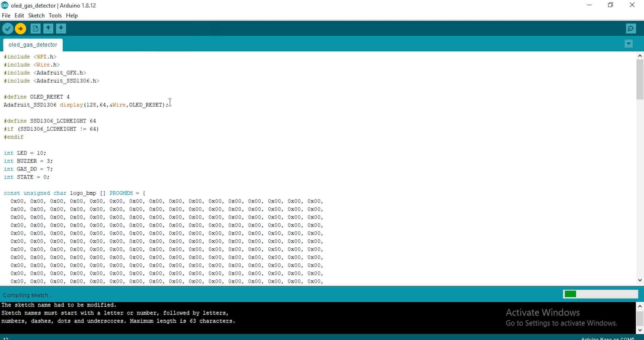Click the Upload arrow button

20,29
